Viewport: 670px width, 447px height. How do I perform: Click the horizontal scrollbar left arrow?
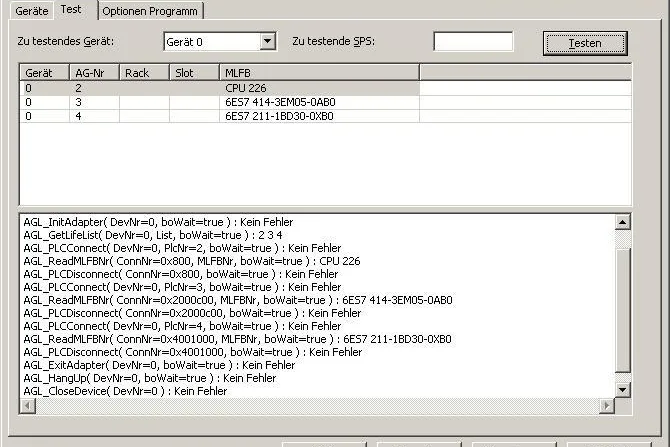(28, 405)
